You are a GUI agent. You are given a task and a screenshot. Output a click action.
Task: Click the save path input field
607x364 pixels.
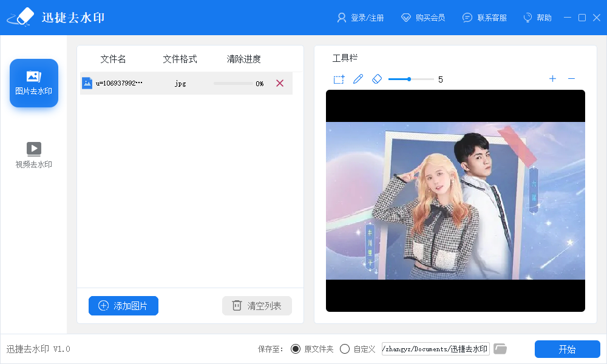pos(435,349)
